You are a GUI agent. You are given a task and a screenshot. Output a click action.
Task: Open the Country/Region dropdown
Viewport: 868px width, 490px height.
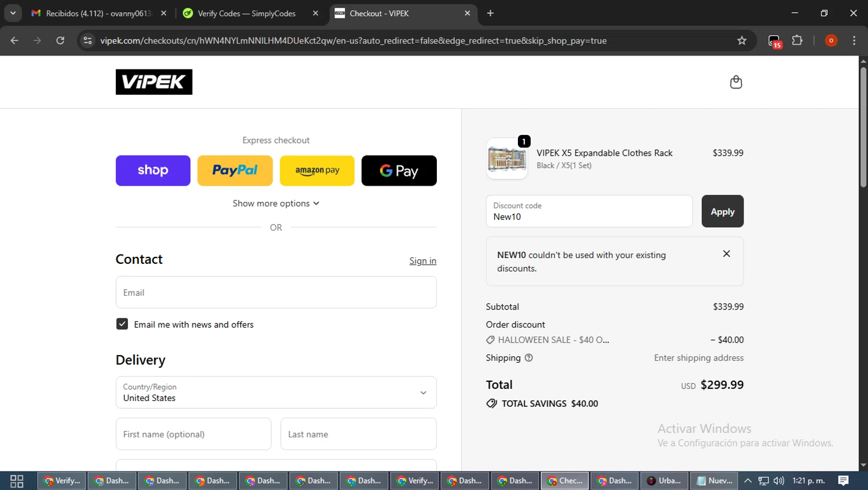pos(276,392)
